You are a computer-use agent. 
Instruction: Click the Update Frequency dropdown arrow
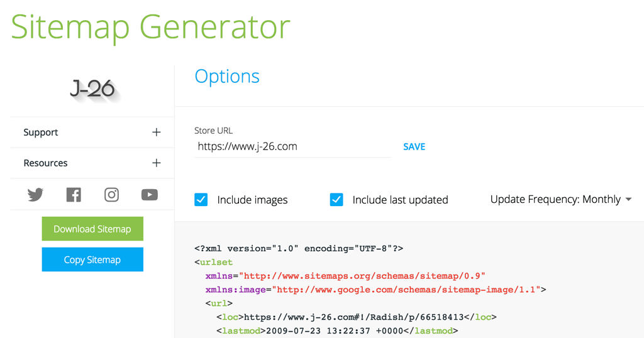pyautogui.click(x=628, y=200)
